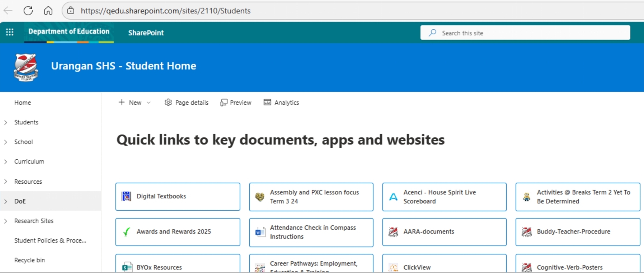Screen dimensions: 644x273
Task: Click the browser home icon
Action: click(x=48, y=11)
